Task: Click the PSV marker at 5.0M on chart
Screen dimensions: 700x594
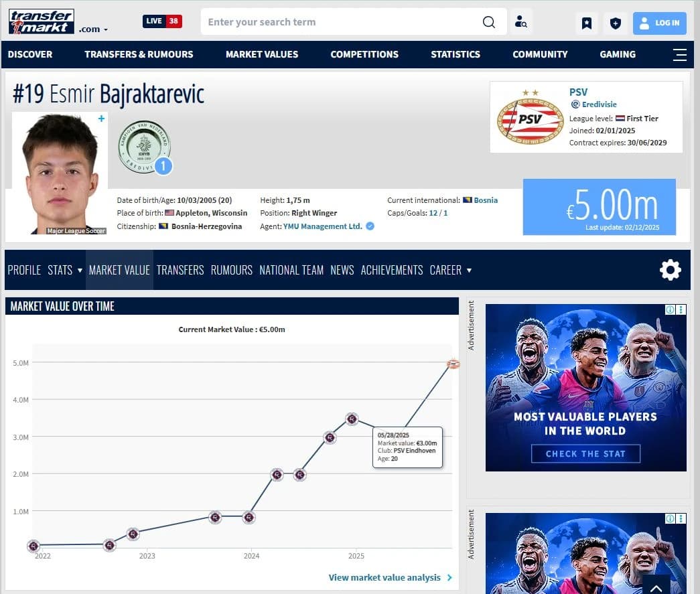Action: [x=453, y=364]
